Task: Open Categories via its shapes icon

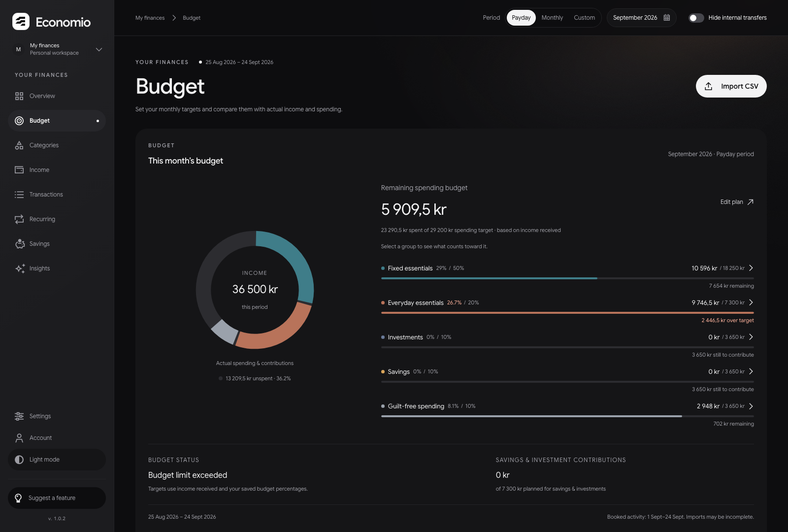Action: pyautogui.click(x=19, y=145)
